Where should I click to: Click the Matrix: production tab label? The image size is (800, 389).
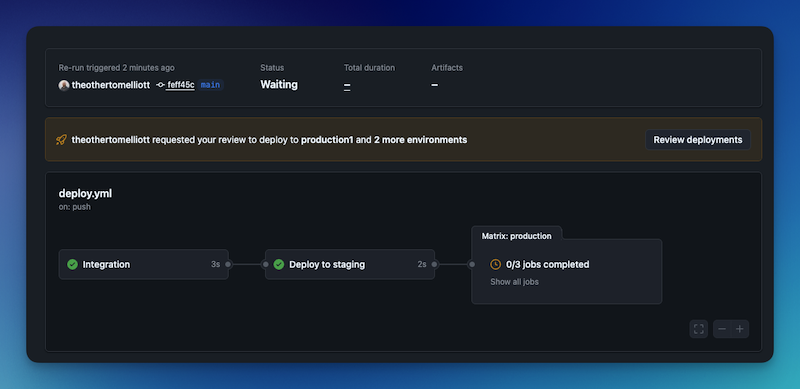(516, 236)
